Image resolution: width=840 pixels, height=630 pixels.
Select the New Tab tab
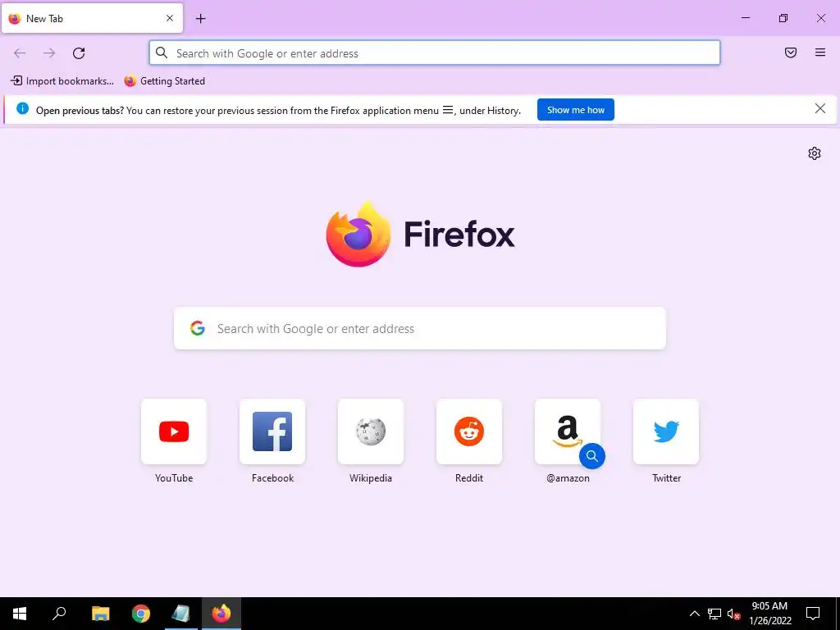click(92, 18)
